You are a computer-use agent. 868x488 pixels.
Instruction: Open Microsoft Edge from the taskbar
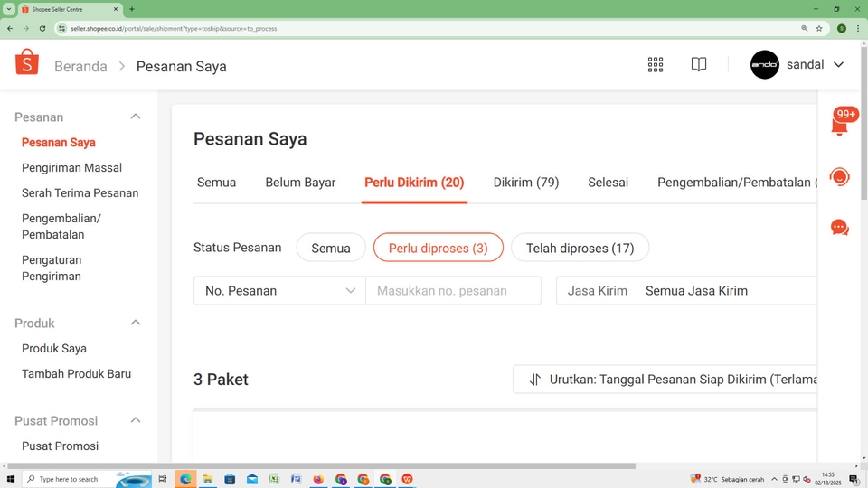pos(184,479)
